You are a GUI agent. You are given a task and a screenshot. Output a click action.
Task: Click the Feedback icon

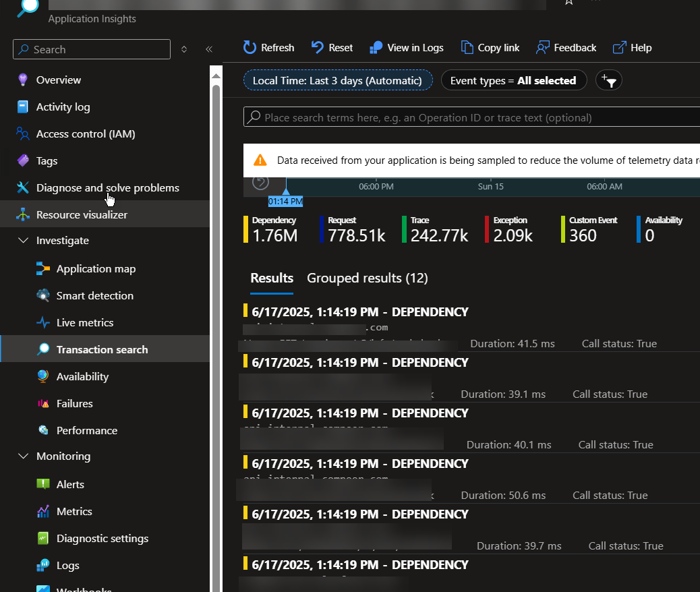[543, 47]
